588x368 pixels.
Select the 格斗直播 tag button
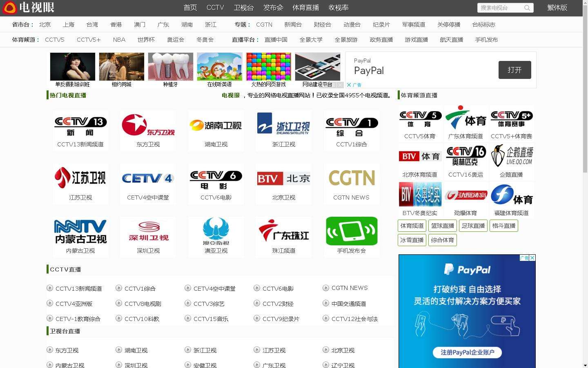tap(504, 226)
